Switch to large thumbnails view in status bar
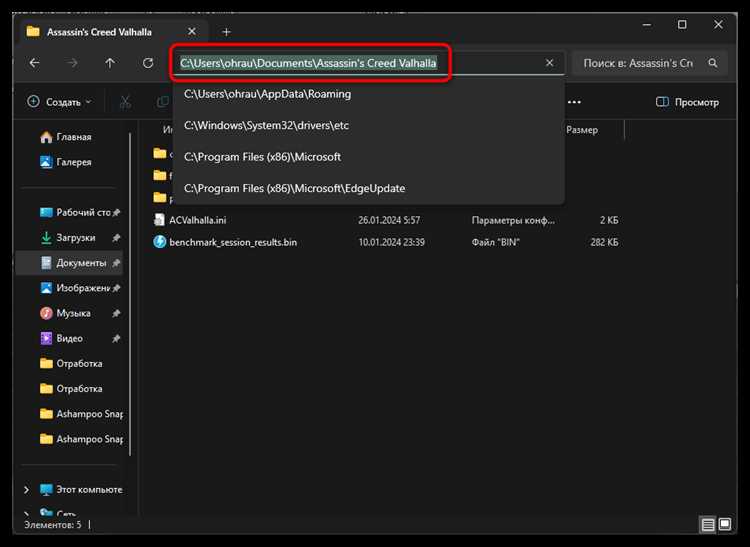750x547 pixels. coord(725,525)
